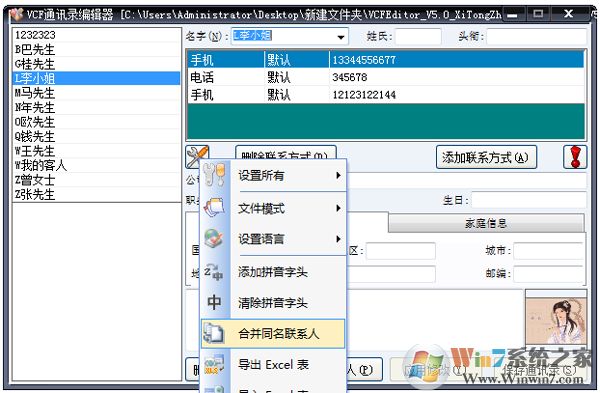Select contact Q钱先生 in the list
Screen dimensions: 600x393
pyautogui.click(x=96, y=137)
